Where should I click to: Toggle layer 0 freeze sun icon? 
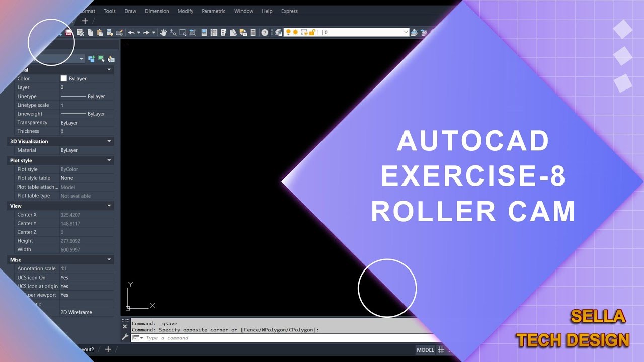point(296,32)
